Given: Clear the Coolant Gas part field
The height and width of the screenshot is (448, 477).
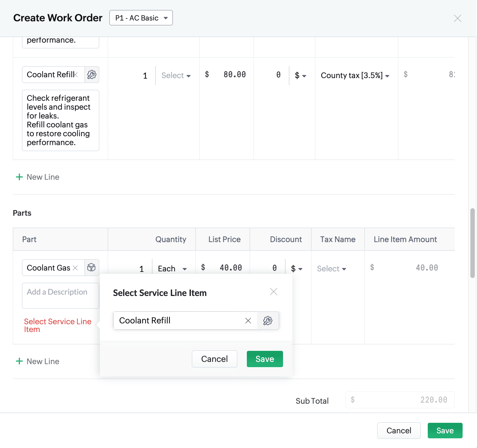Looking at the screenshot, I should pyautogui.click(x=75, y=268).
